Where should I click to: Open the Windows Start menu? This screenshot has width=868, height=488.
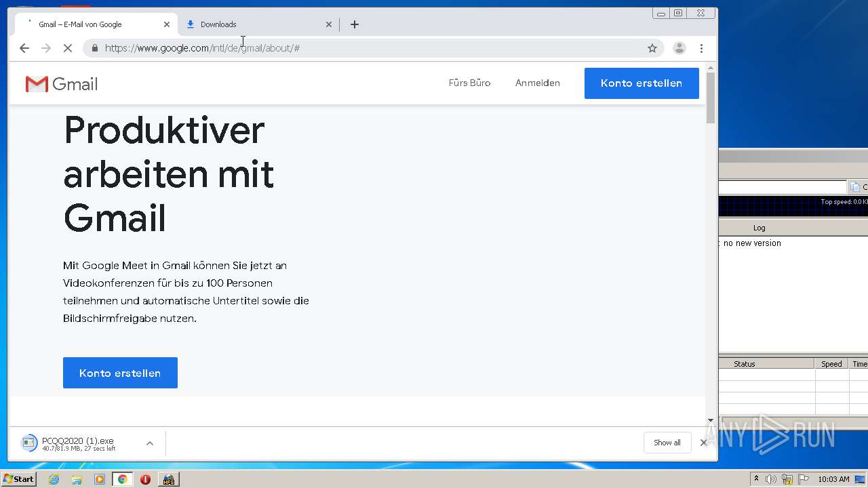tap(18, 479)
